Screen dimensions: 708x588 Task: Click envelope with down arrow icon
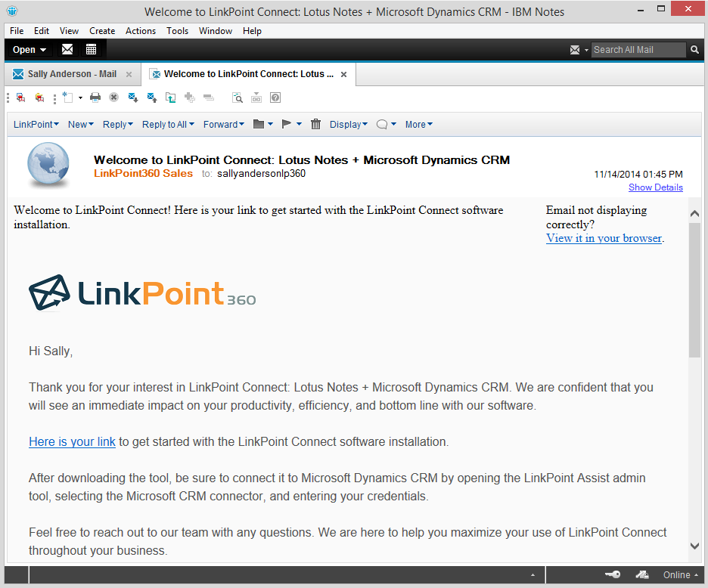tap(133, 97)
